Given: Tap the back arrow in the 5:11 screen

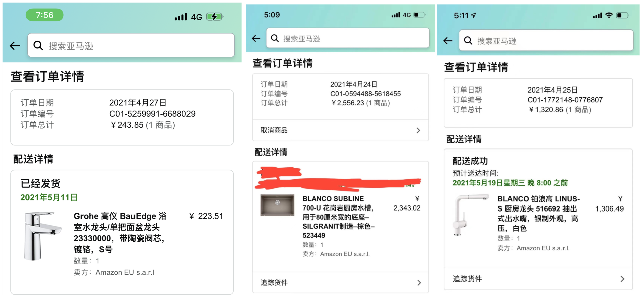Looking at the screenshot, I should coord(448,41).
